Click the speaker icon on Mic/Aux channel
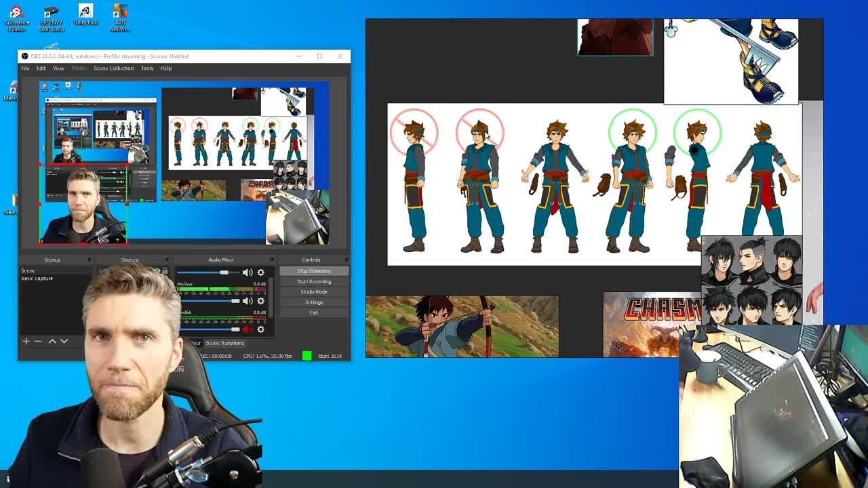868x488 pixels. coord(247,300)
